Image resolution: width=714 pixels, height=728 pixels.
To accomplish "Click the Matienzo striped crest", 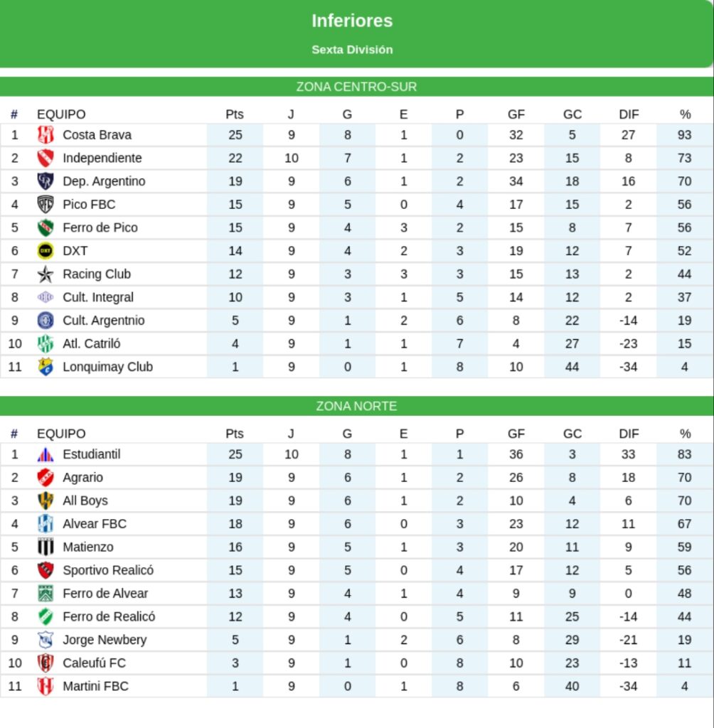I will click(46, 547).
